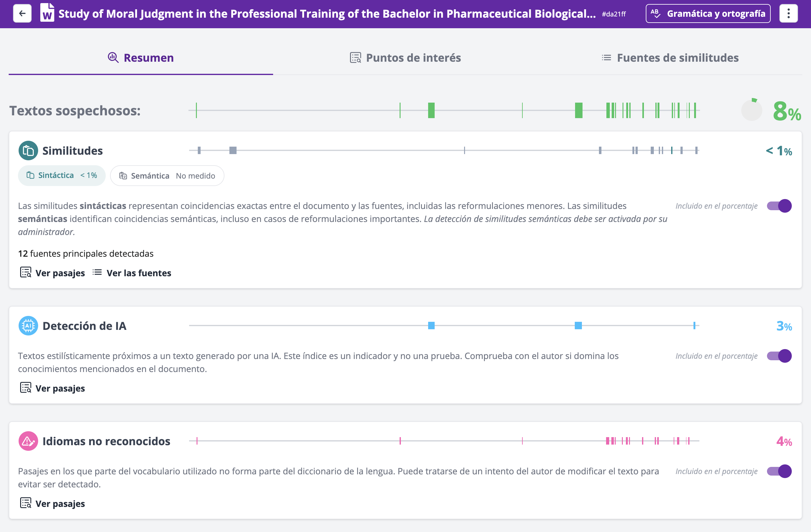
Task: Switch off Idiomas no reconocidos percentage toggle
Action: [x=779, y=471]
